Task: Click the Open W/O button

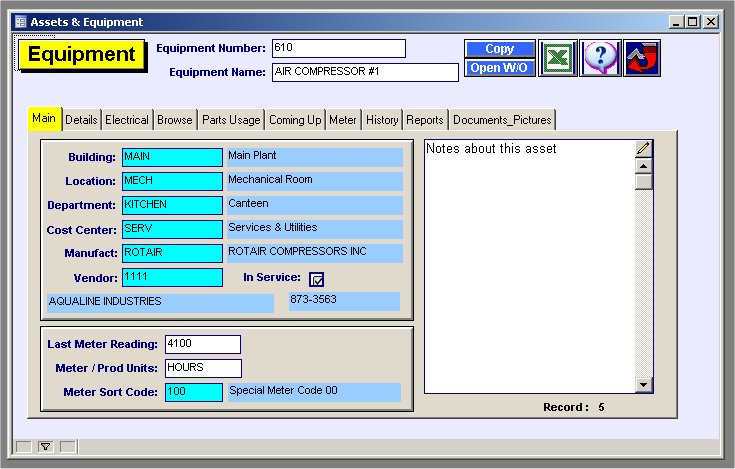Action: point(500,68)
